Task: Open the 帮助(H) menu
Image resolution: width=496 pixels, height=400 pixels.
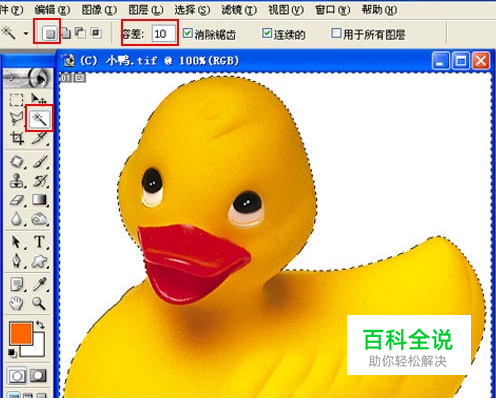Action: pyautogui.click(x=379, y=10)
